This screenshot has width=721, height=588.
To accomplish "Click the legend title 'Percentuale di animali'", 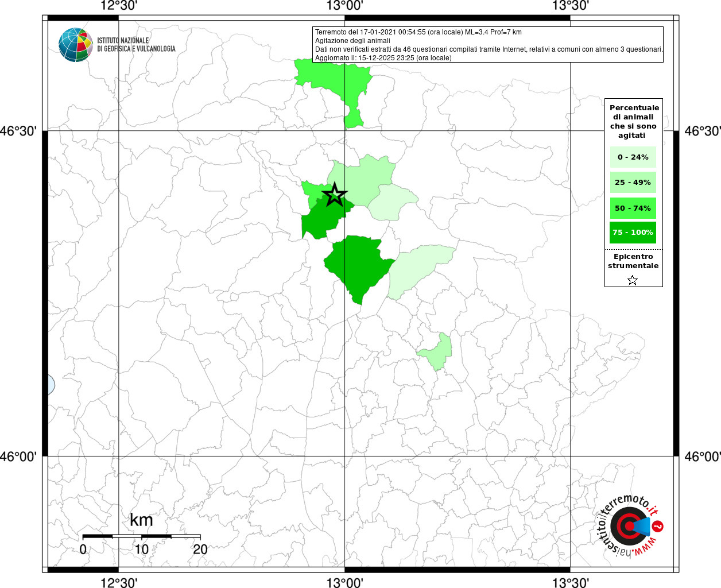I will point(634,121).
